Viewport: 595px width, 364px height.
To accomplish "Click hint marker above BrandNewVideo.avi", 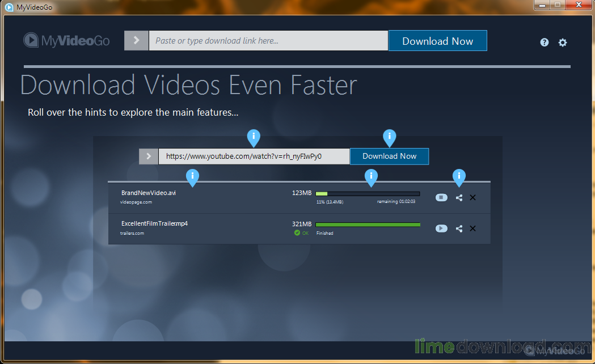I will pos(192,178).
